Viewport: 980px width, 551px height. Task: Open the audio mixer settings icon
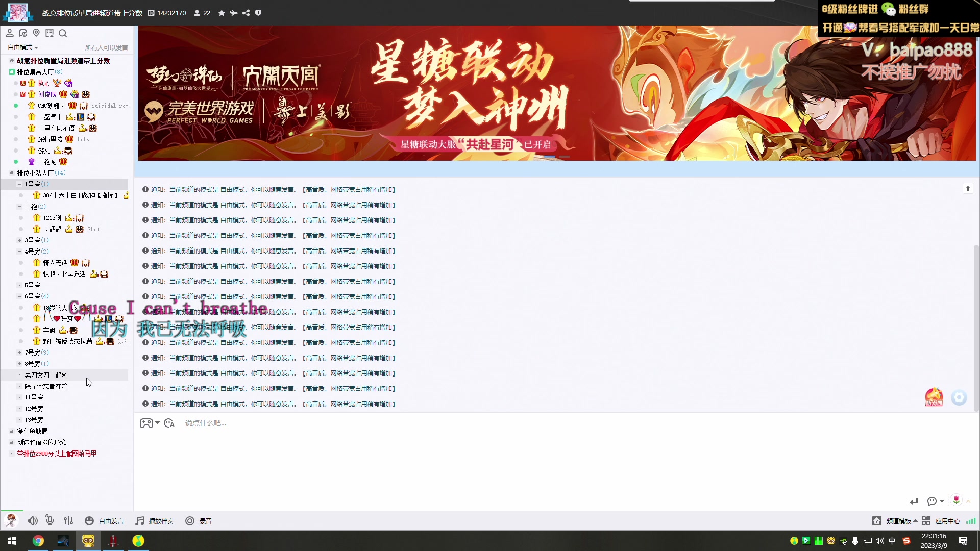(68, 521)
